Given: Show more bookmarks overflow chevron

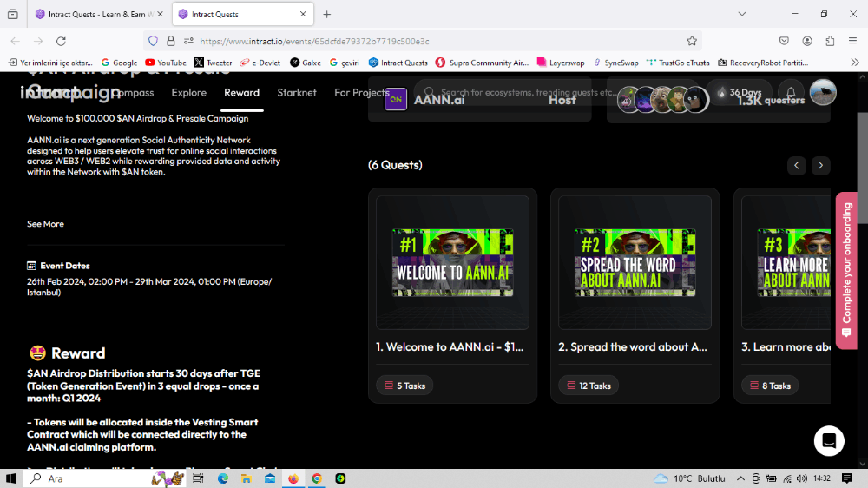Looking at the screenshot, I should pos(855,63).
